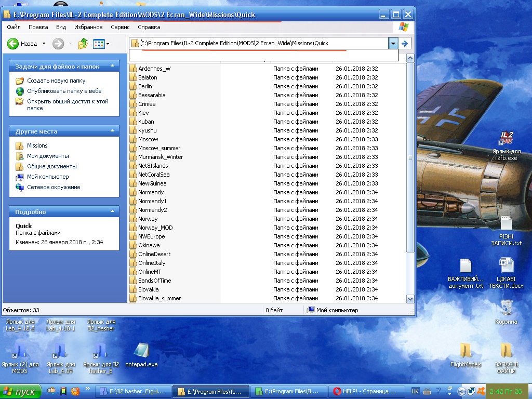Click Открыть общий доступ к этой папке

tap(68, 104)
